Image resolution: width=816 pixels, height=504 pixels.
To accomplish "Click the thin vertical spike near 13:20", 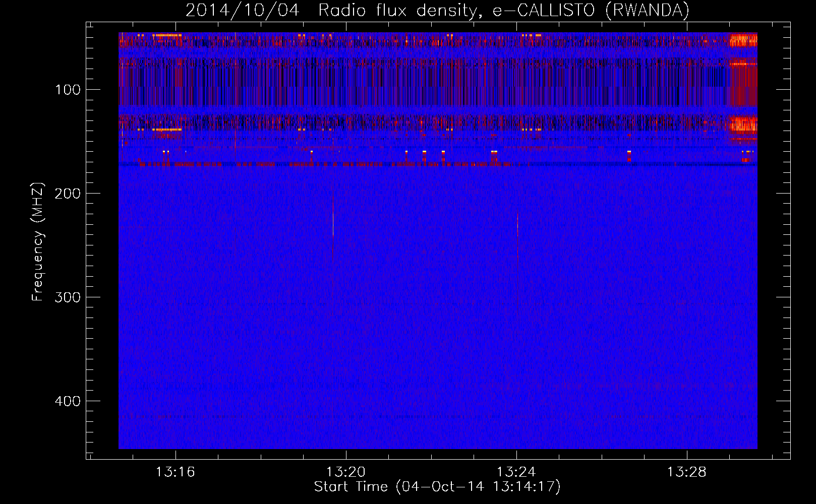I will pyautogui.click(x=333, y=217).
